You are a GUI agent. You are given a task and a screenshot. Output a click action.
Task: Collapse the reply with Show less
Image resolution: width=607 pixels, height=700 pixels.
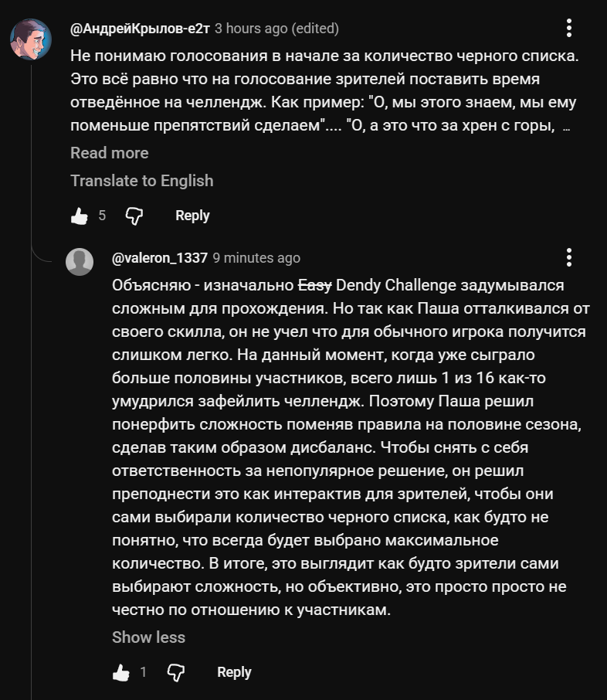[x=148, y=637]
